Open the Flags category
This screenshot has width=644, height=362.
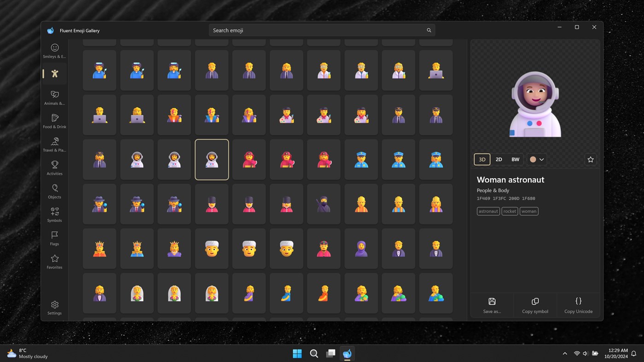pos(54,238)
